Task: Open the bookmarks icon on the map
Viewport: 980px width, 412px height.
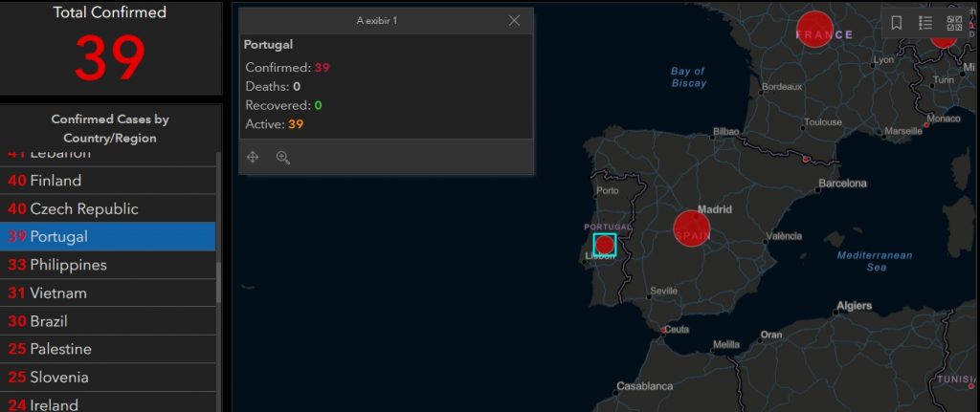Action: click(x=897, y=24)
